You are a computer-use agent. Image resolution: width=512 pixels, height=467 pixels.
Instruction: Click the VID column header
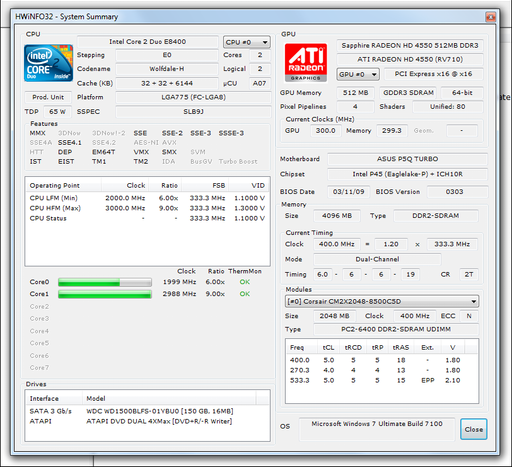pos(249,185)
